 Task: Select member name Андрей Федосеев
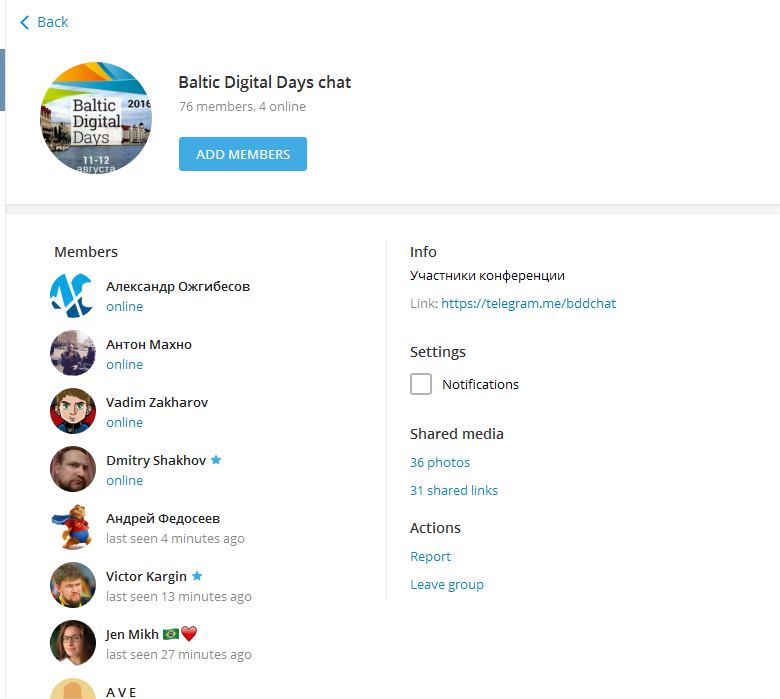[x=163, y=518]
